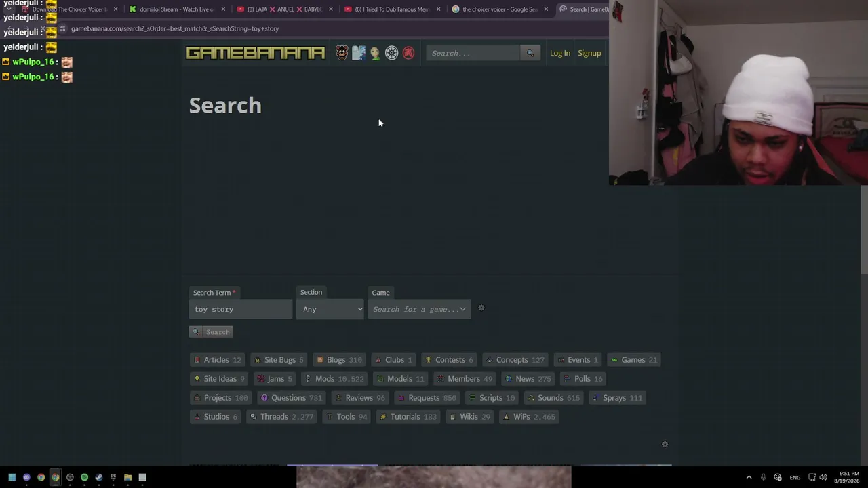This screenshot has height=488, width=868.
Task: Filter results by Sprays
Action: (617, 398)
